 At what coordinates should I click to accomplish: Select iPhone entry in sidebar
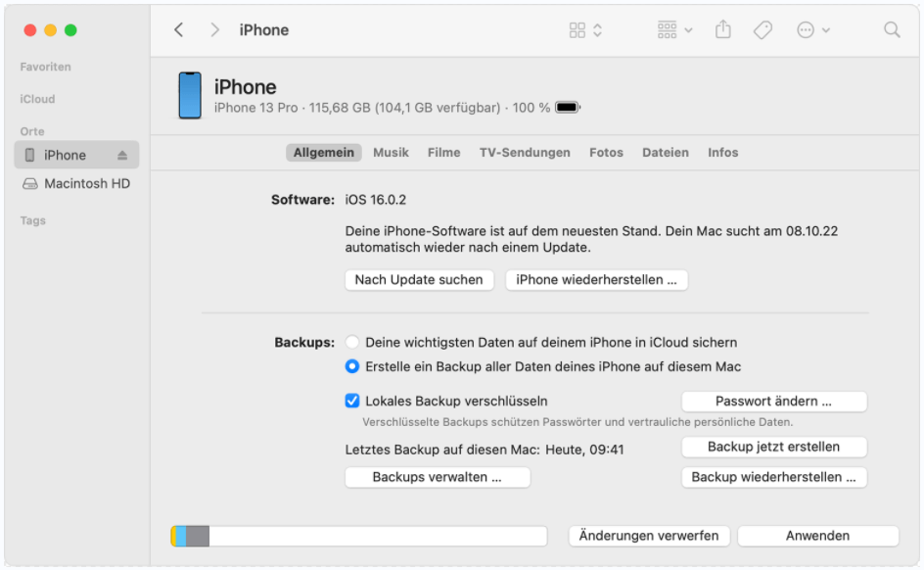point(65,156)
